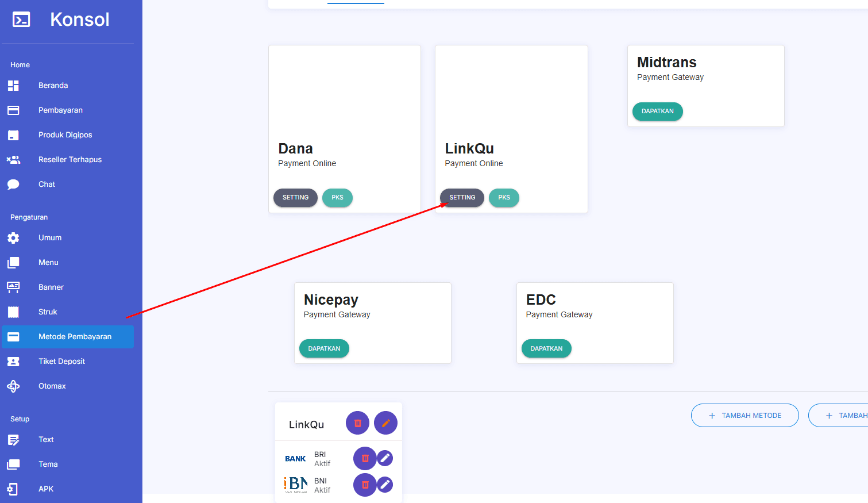Screen dimensions: 868x503
Task: Edit the LinkQu payment method group
Action: (385, 423)
